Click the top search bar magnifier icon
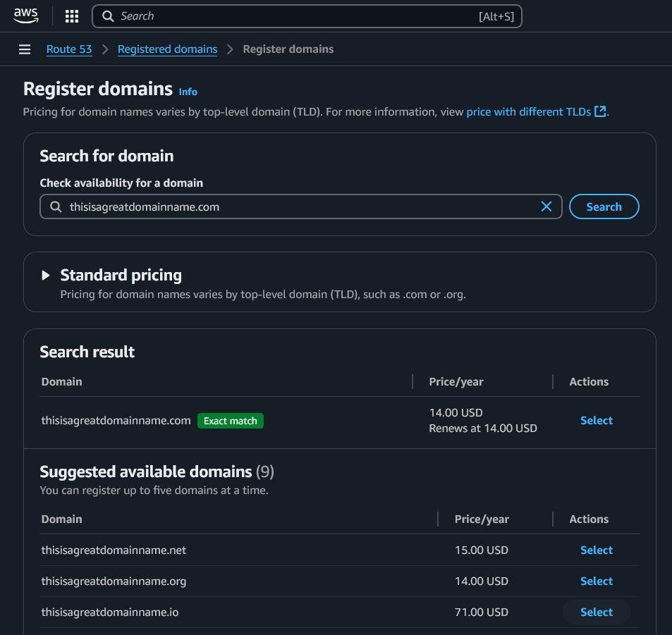This screenshot has width=672, height=635. point(108,16)
